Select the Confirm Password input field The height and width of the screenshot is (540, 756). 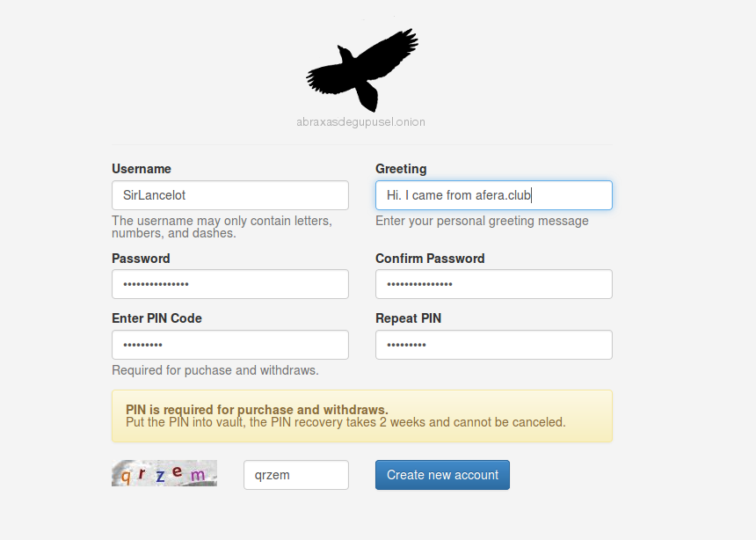pos(494,284)
